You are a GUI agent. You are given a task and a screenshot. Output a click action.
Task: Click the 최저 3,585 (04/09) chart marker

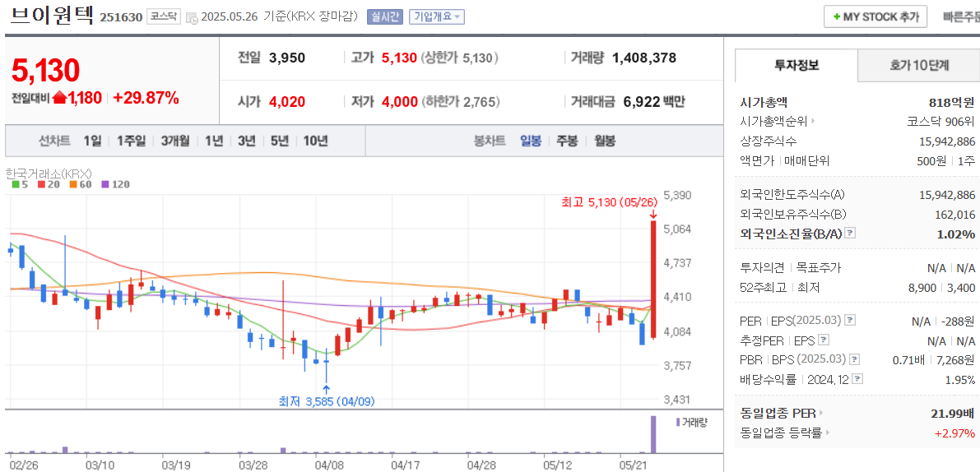pos(327,401)
